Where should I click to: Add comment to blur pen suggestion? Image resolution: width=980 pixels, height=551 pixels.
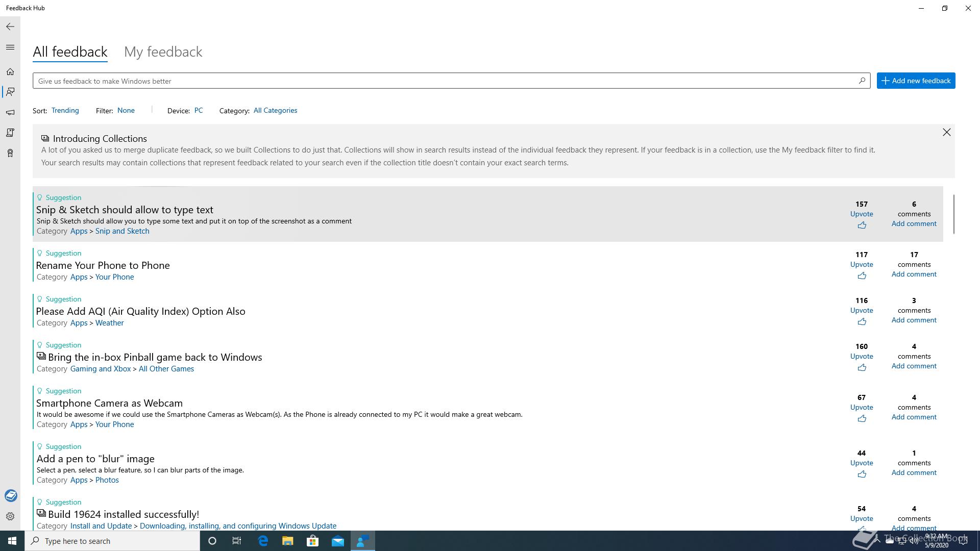[x=914, y=472]
